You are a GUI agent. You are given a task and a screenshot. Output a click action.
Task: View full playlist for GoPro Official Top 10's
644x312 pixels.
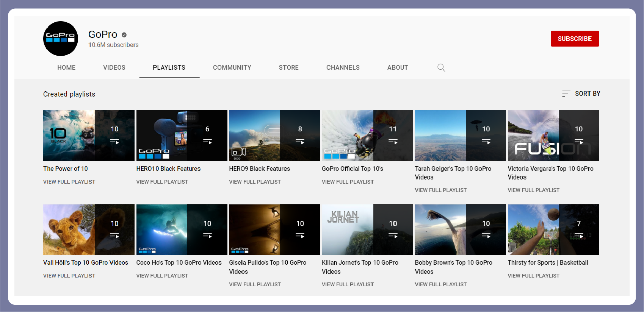(x=348, y=182)
